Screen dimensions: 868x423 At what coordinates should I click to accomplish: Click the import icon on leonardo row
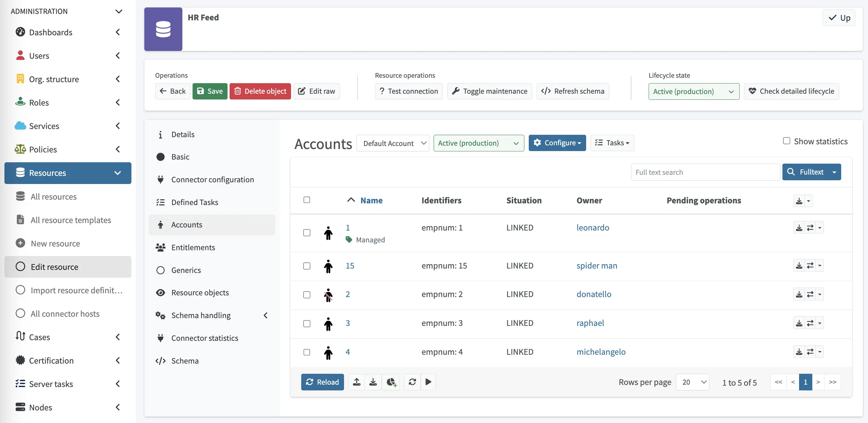(x=799, y=228)
